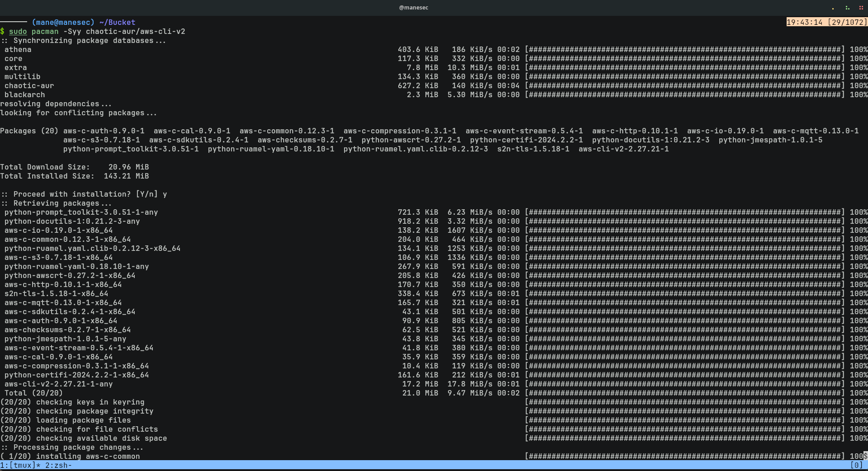
Task: Click the 'Packages (20)' heading
Action: click(29, 131)
